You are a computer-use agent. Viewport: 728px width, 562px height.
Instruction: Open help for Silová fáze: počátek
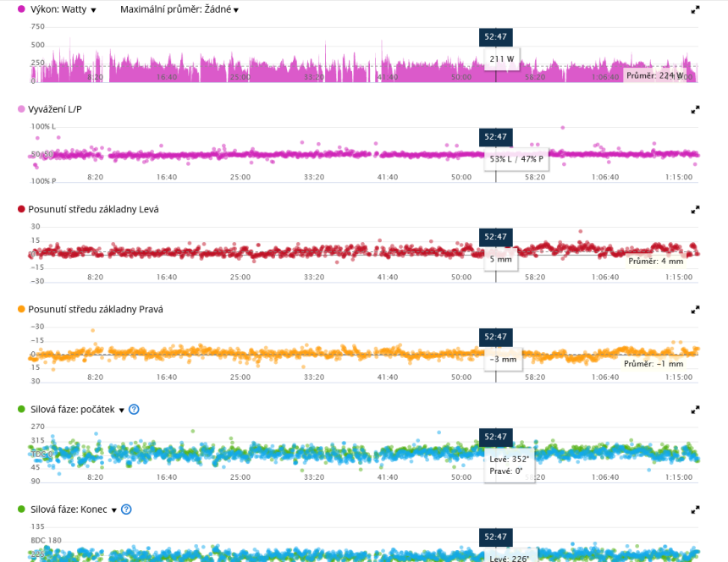click(134, 410)
